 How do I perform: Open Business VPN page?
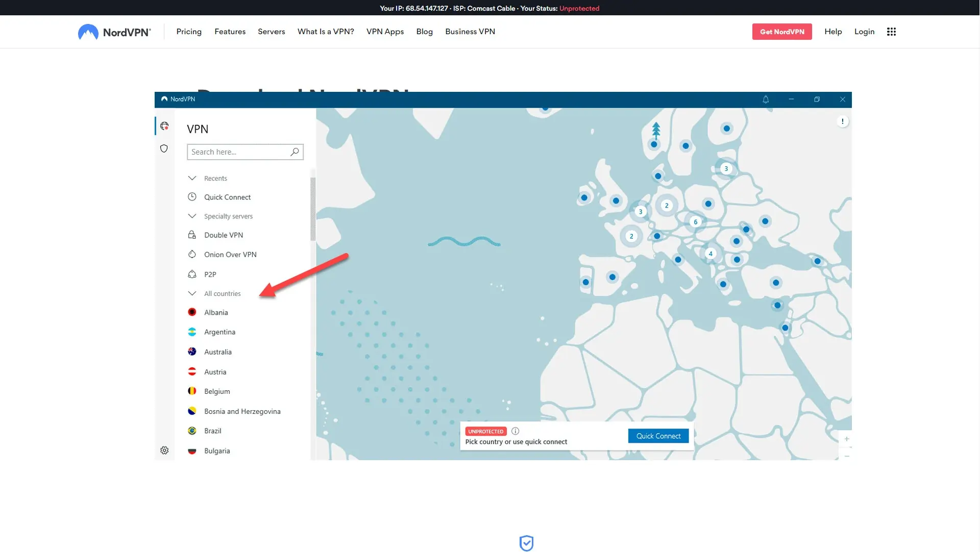click(470, 32)
